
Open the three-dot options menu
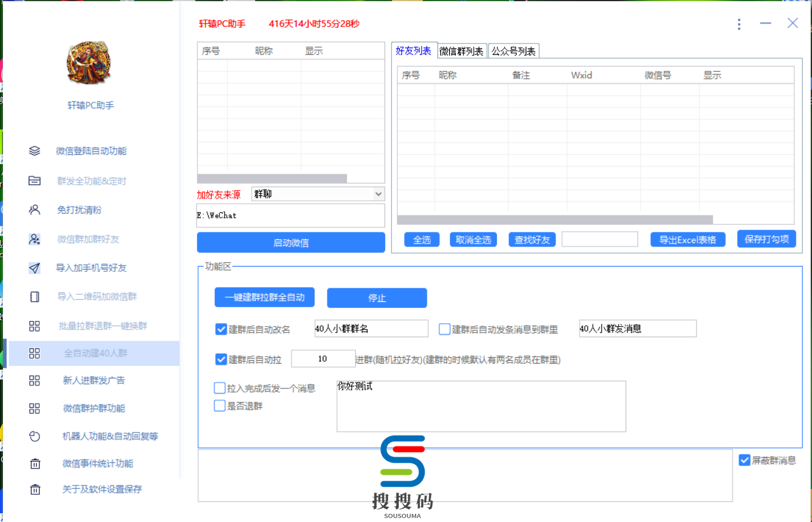[739, 24]
